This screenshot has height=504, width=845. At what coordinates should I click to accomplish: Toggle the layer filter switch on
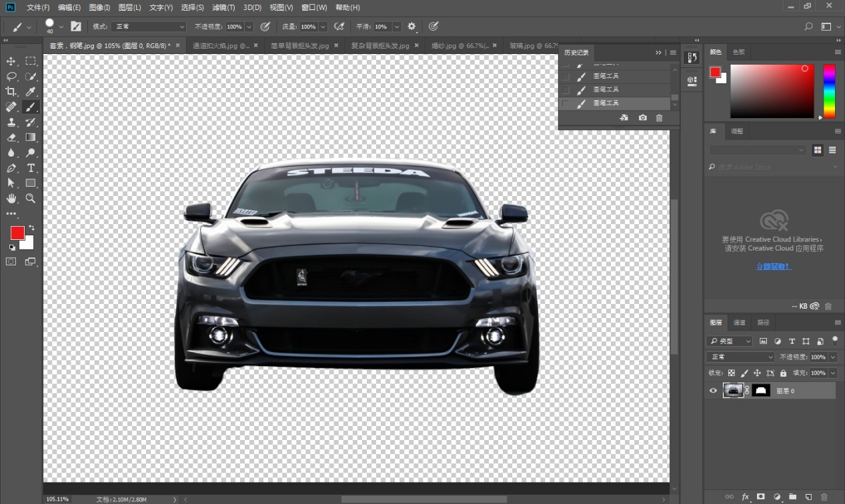834,340
